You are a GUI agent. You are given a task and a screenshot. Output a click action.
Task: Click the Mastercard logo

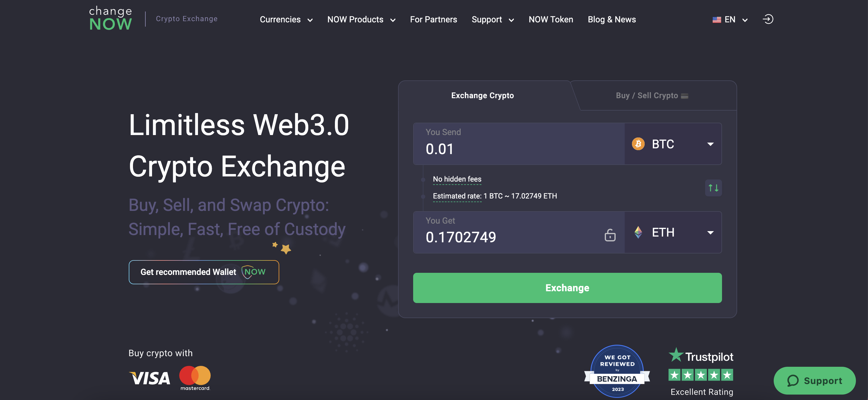tap(195, 377)
